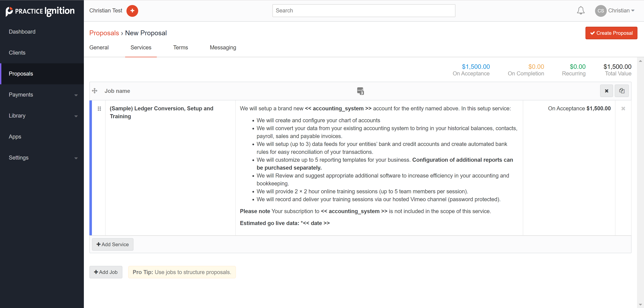Open the notifications bell
This screenshot has height=308, width=644.
coord(580,11)
